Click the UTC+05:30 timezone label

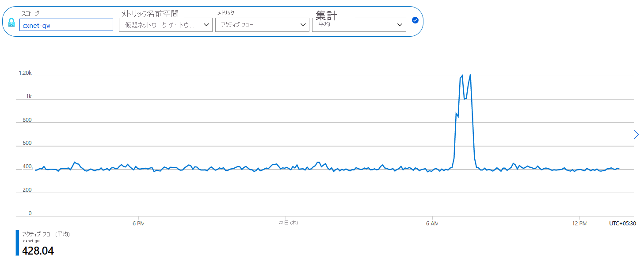622,224
